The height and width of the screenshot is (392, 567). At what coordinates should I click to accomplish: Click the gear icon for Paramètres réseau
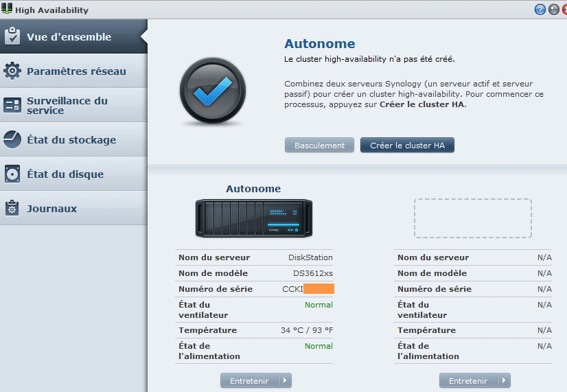point(12,71)
